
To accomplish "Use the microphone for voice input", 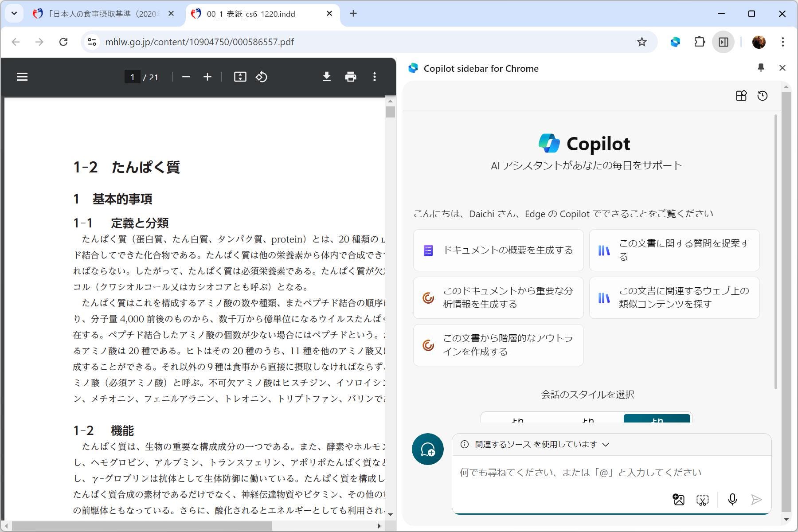I will click(x=732, y=500).
